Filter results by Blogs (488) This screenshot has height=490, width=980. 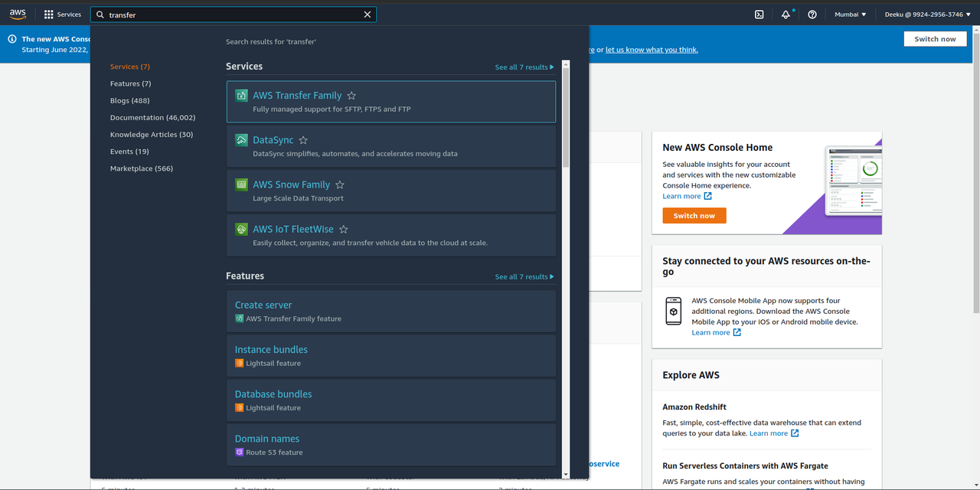point(130,100)
